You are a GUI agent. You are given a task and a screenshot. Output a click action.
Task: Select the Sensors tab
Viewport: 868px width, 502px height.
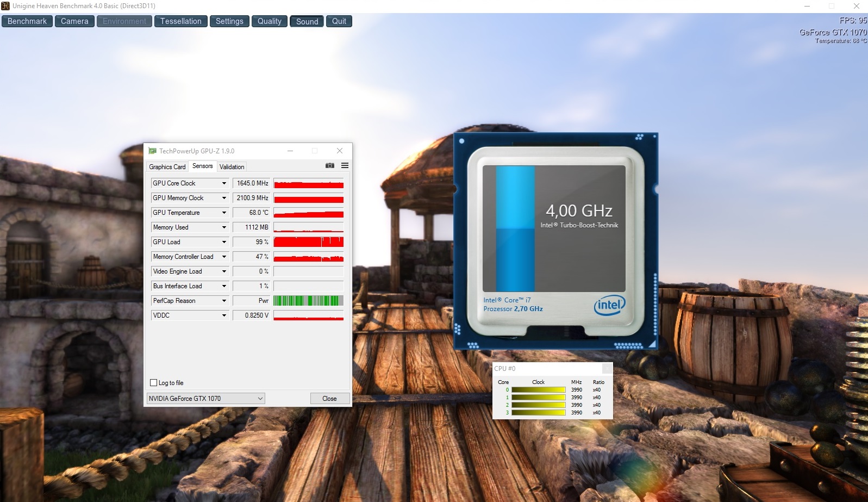(x=203, y=166)
